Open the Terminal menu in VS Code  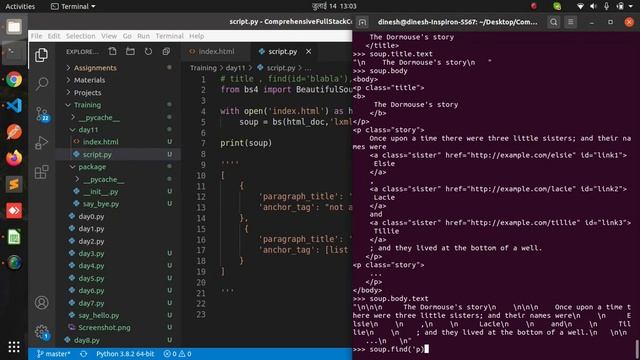coord(169,36)
